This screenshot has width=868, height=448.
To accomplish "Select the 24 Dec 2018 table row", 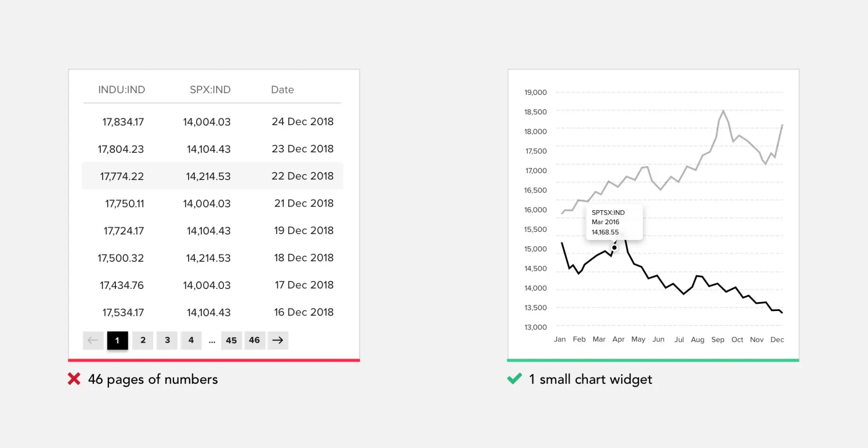I will (x=212, y=122).
